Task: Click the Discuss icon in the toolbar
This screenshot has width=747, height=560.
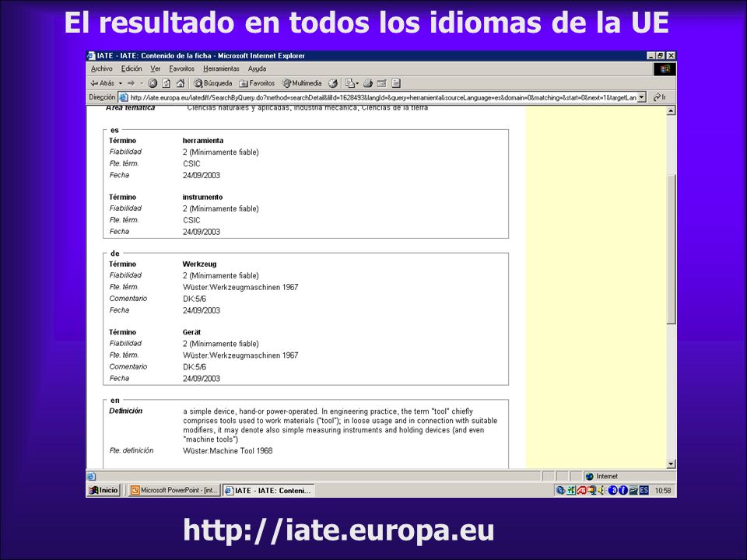Action: (x=396, y=83)
